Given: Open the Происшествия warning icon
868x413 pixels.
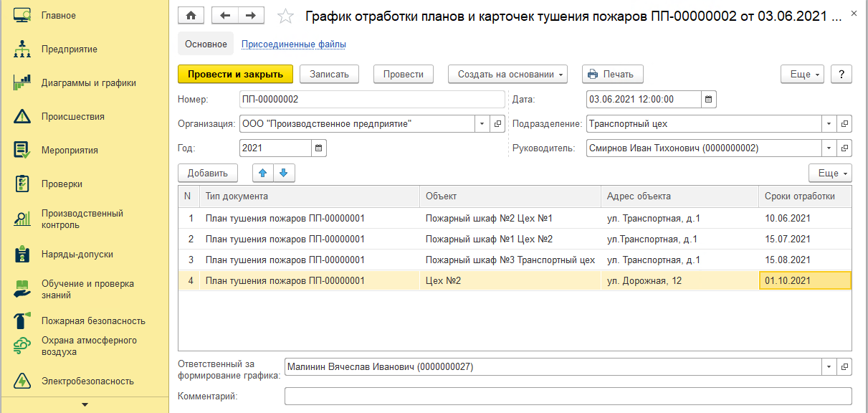Looking at the screenshot, I should 22,116.
